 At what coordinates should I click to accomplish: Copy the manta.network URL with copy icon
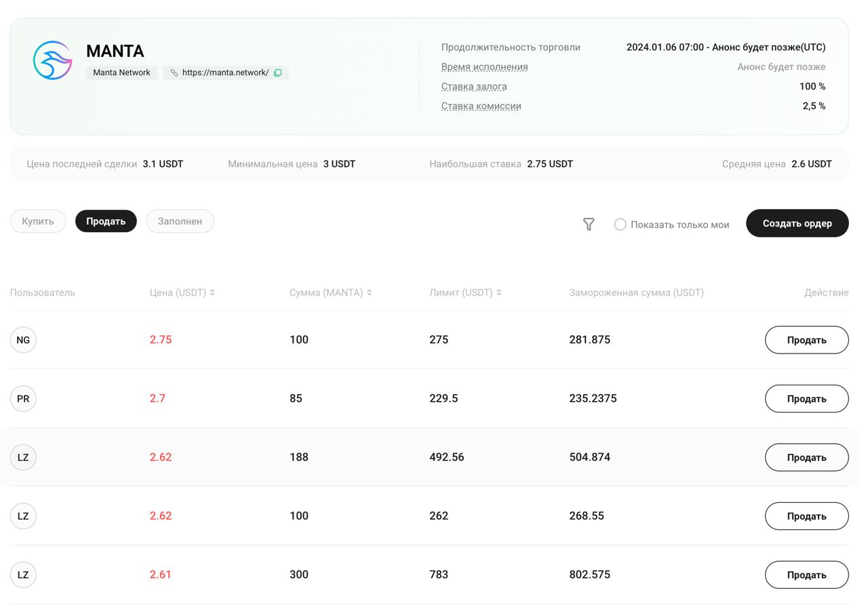(277, 73)
